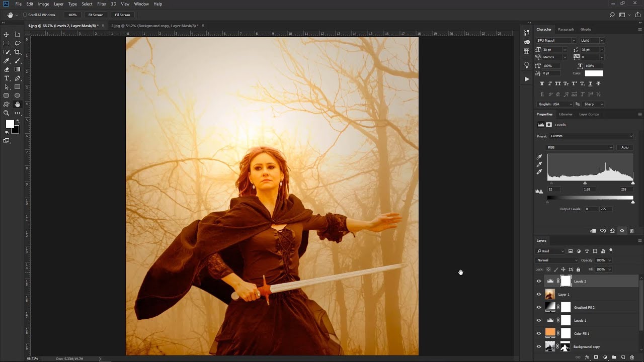This screenshot has height=362, width=644.
Task: Open the layer blend mode Normal dropdown
Action: 557,260
